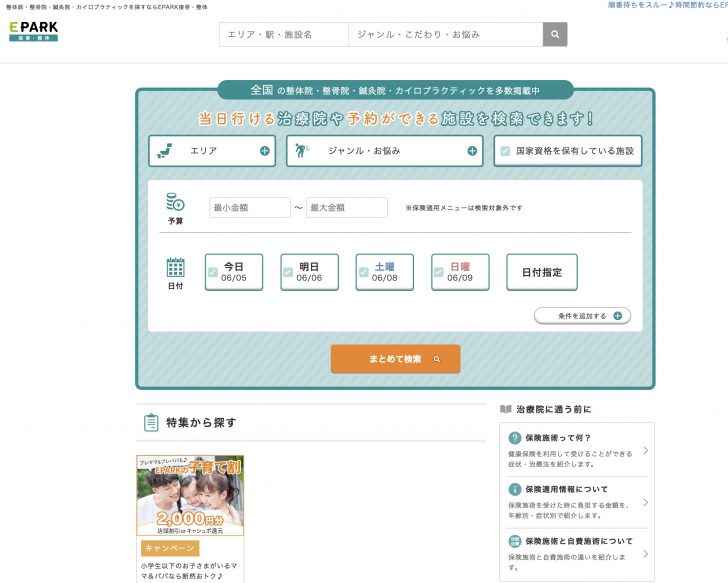Screen dimensions: 728x583
Task: Click the budget coins icon
Action: (x=175, y=202)
